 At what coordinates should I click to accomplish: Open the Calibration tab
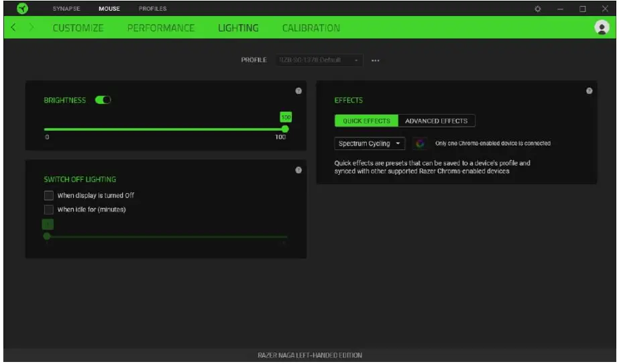(311, 28)
